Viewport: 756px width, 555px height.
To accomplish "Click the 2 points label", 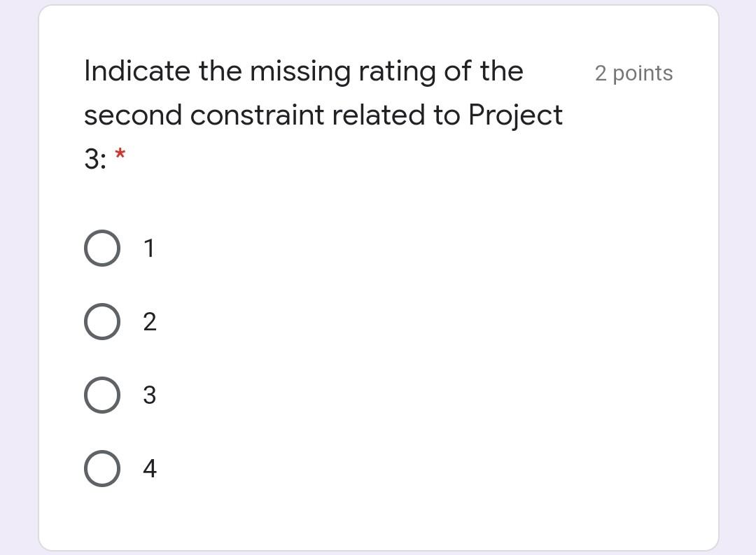I will coord(633,73).
